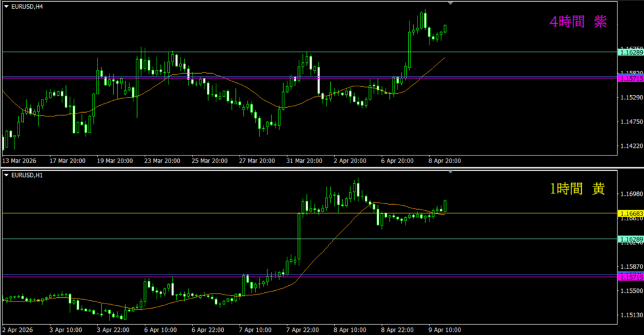Select the cyan 1.16289 price tag on H4 chart
Screen dimensions: 644x335
click(x=631, y=53)
